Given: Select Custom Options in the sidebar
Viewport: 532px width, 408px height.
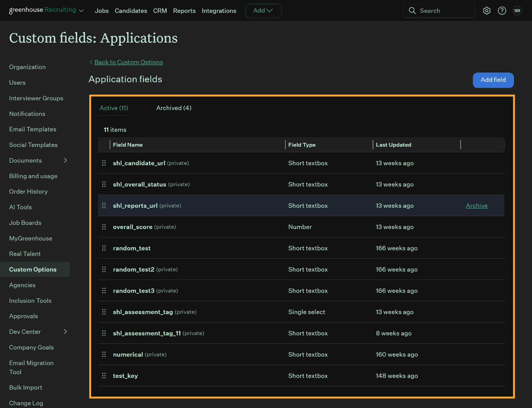Looking at the screenshot, I should (x=35, y=269).
